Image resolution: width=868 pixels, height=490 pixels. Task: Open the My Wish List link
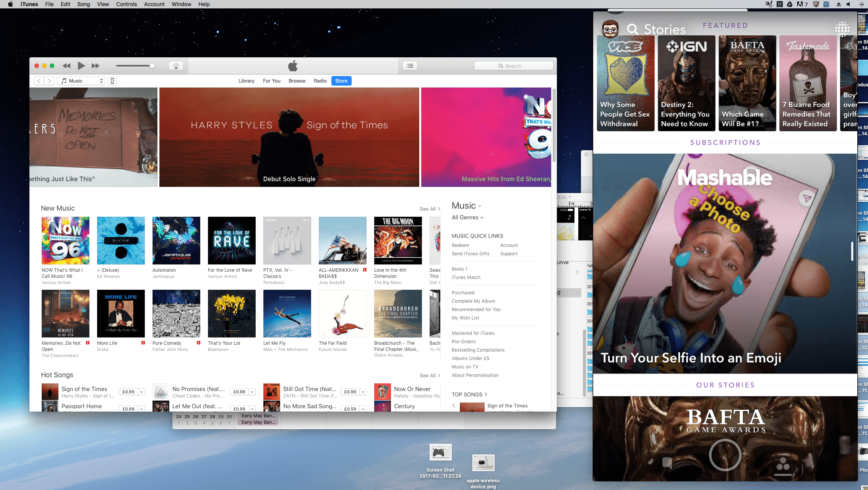pyautogui.click(x=465, y=318)
